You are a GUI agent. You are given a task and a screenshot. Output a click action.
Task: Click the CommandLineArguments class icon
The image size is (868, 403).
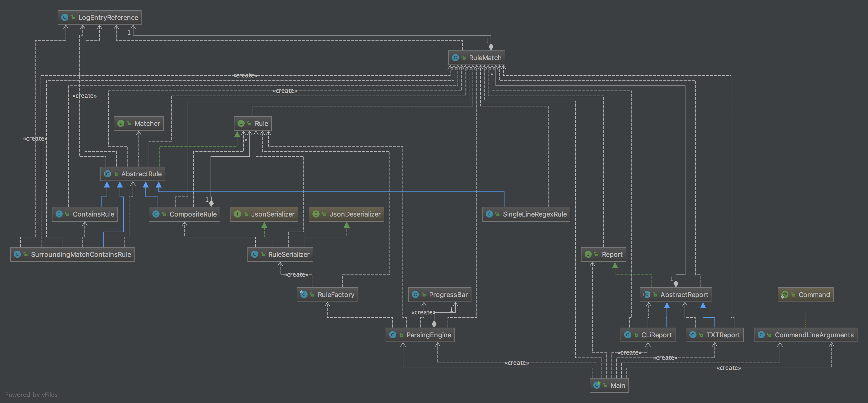pos(761,335)
